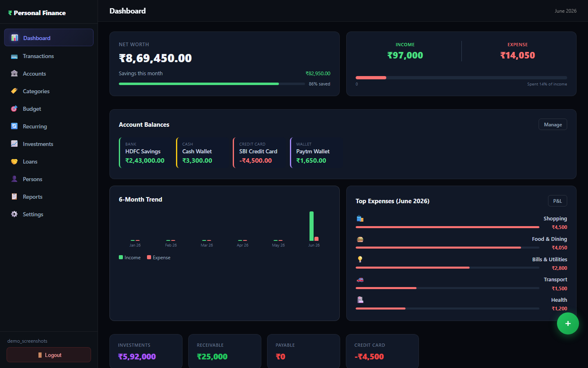Open the Payable ₹0 summary card
The width and height of the screenshot is (588, 368).
click(x=303, y=352)
